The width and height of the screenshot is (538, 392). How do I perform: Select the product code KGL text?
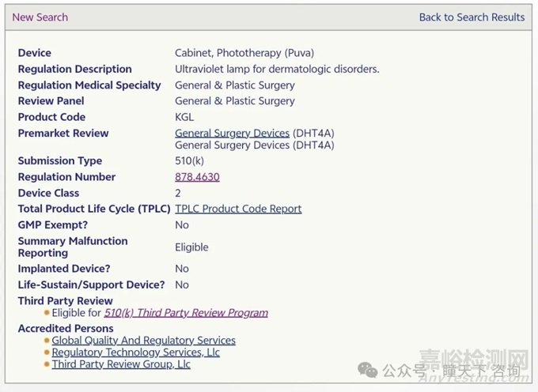tap(184, 117)
